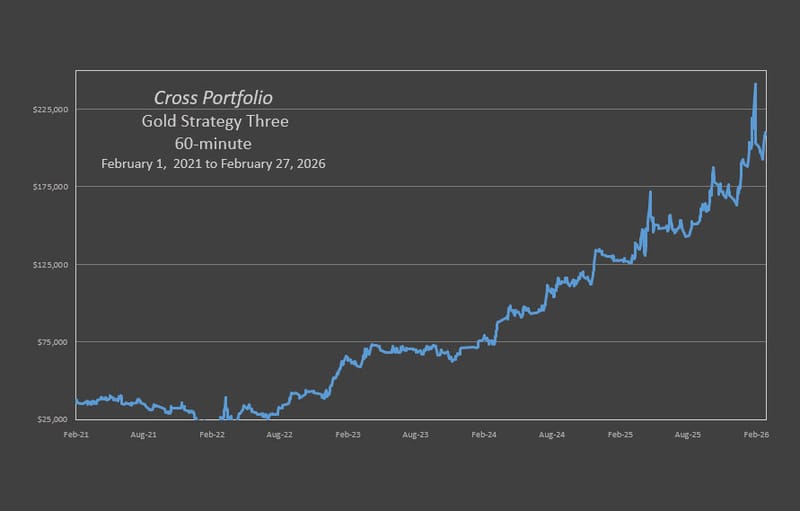
Task: Click the Feb-23 x-axis date label
Action: point(348,436)
